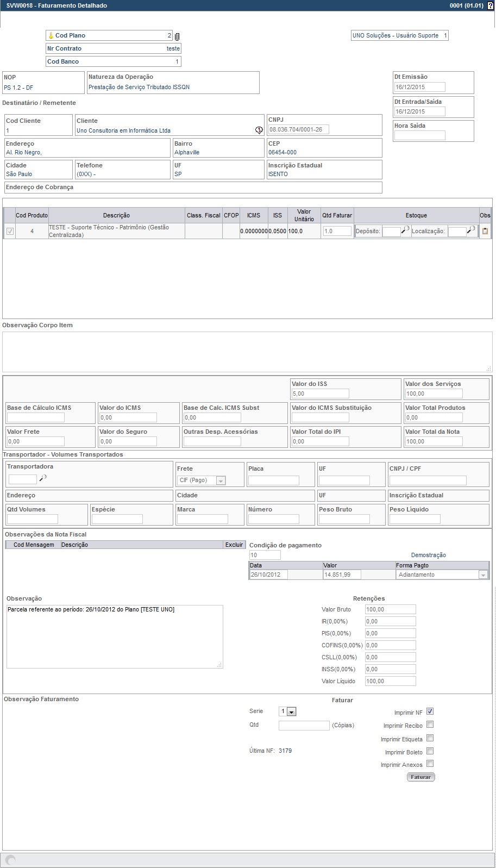Open the Depósito search magnifier
496x868 pixels.
(x=405, y=230)
